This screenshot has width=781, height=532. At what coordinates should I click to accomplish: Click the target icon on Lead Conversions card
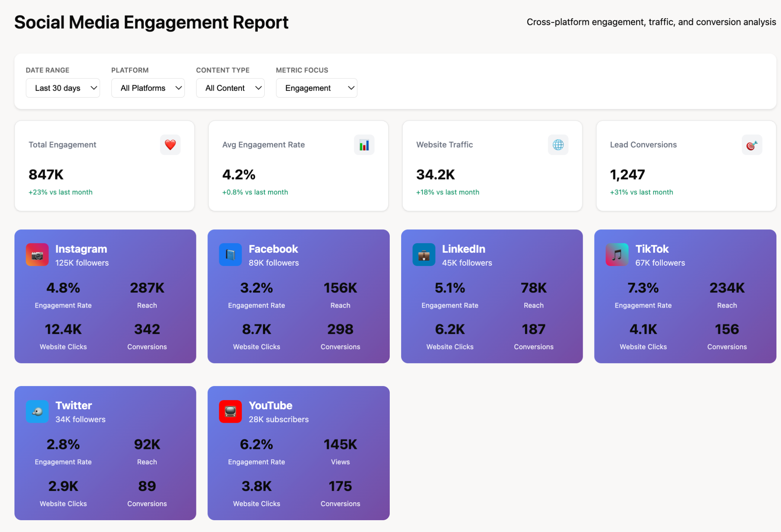pos(751,145)
